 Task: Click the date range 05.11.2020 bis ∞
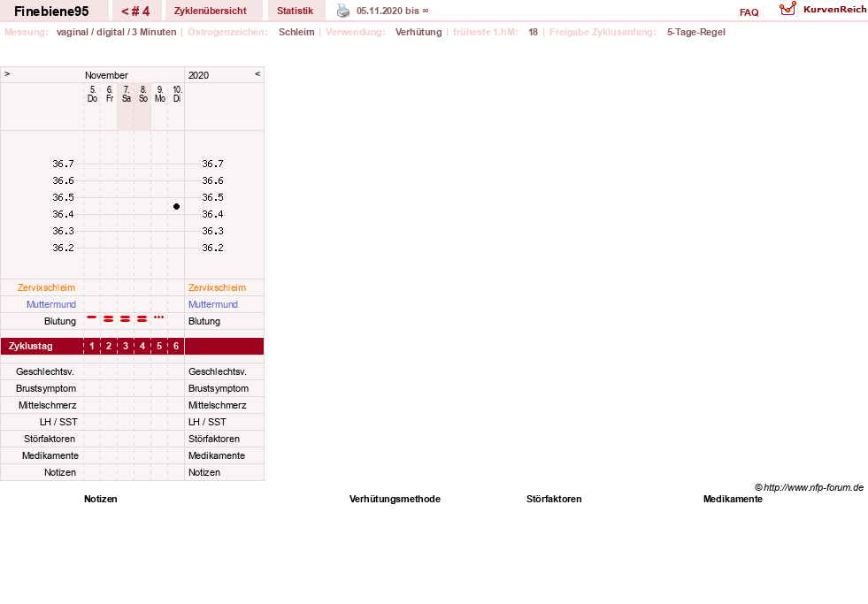[x=393, y=11]
